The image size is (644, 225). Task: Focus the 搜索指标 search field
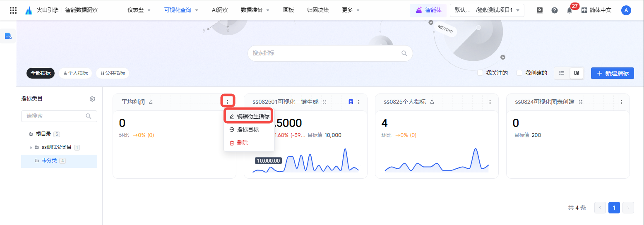click(x=330, y=53)
